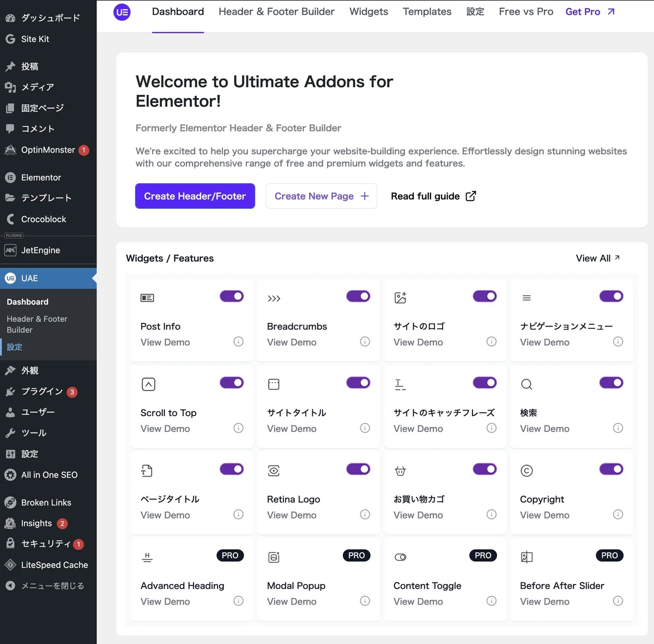
Task: Open OptinMonster in the sidebar
Action: pos(49,150)
